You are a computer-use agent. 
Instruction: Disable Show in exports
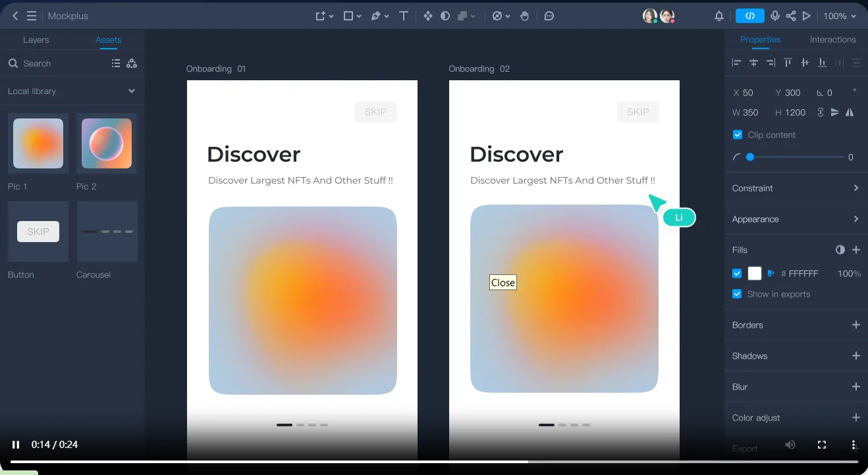(x=737, y=294)
